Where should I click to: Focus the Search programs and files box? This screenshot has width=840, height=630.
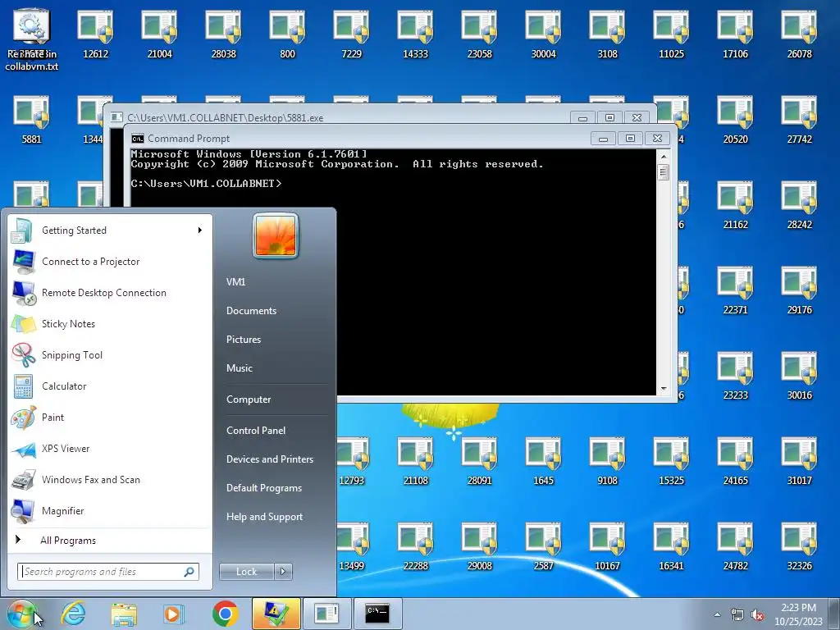[107, 572]
